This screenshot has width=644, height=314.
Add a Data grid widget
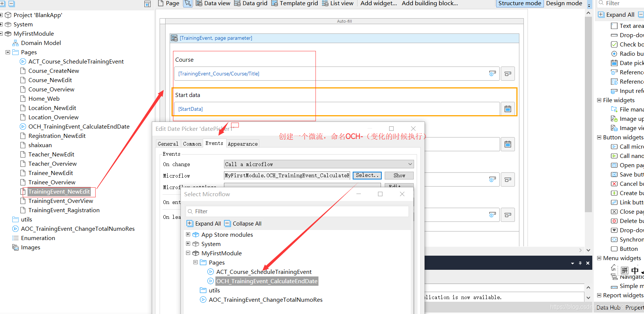click(x=251, y=3)
